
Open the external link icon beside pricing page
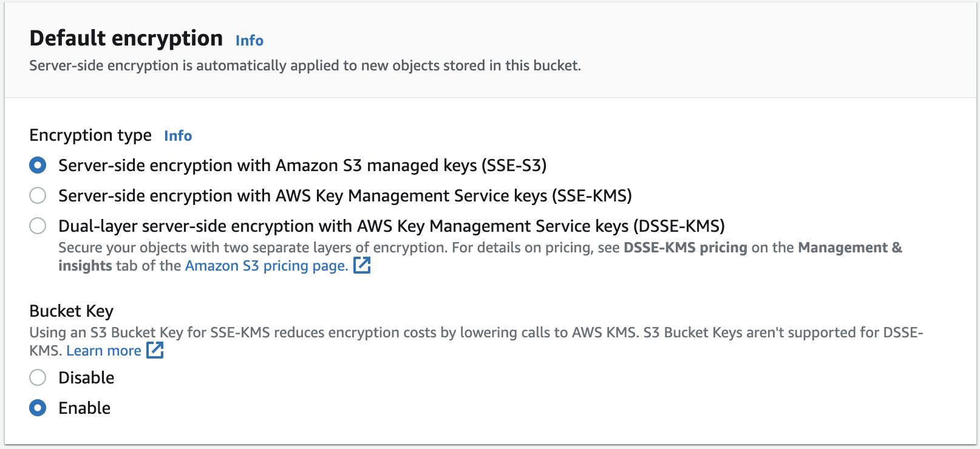click(362, 265)
